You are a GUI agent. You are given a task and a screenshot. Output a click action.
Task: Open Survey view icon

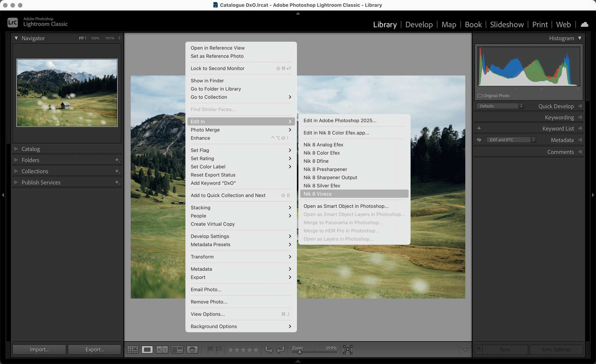tap(177, 349)
